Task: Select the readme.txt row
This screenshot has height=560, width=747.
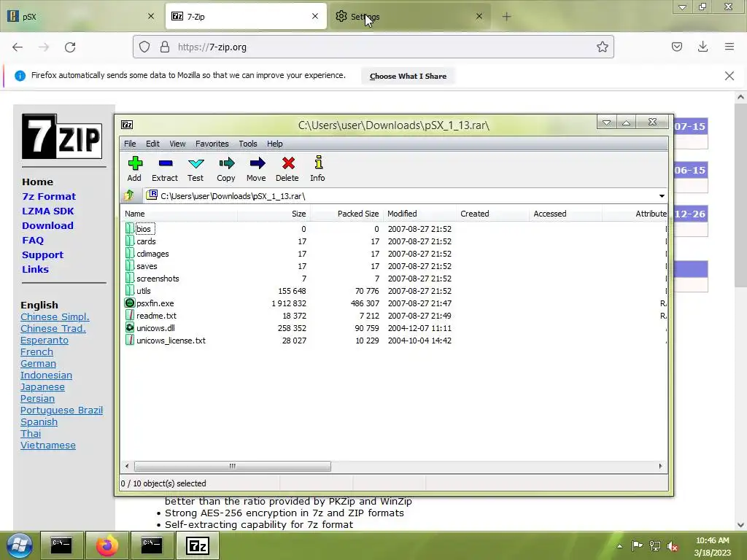Action: pyautogui.click(x=395, y=315)
